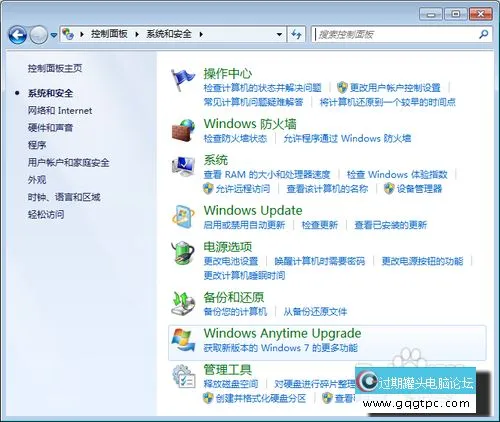The height and width of the screenshot is (422, 500).
Task: Open 允许远程访问
Action: 243,189
